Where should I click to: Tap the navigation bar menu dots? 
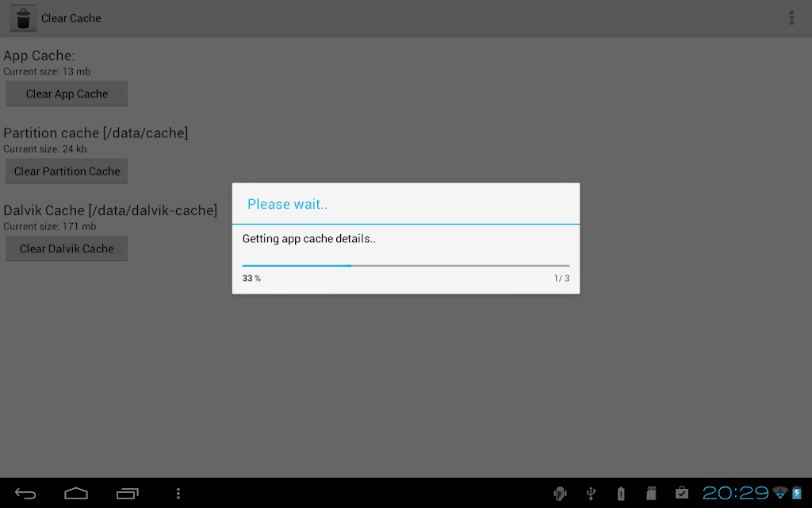pos(178,494)
